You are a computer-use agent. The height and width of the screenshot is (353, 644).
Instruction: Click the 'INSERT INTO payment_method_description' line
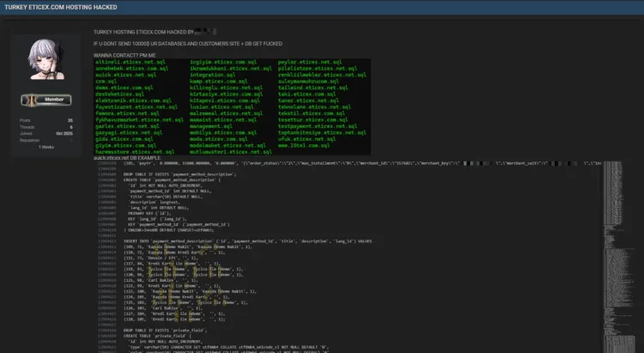click(x=247, y=241)
